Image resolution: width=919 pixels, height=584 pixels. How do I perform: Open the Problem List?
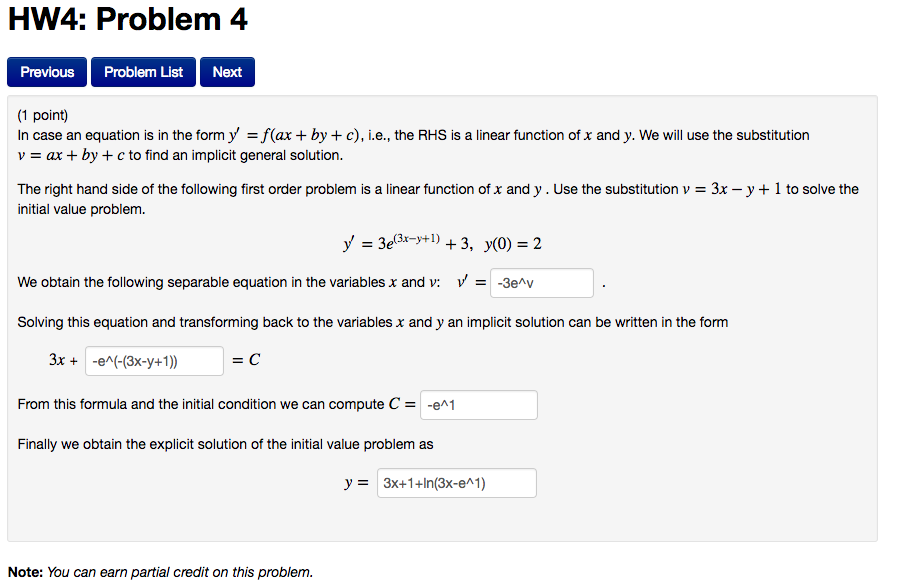click(142, 71)
